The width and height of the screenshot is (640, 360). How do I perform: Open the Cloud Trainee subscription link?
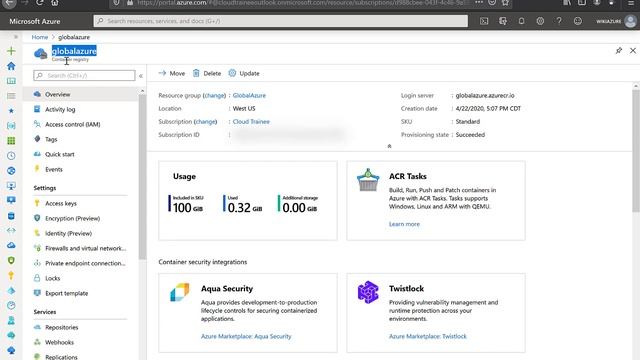[x=251, y=122]
